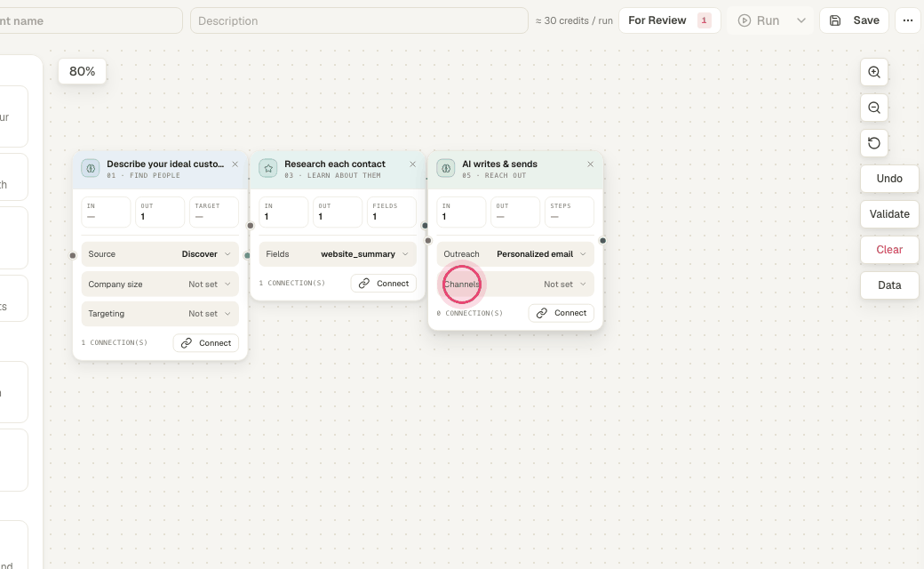Image resolution: width=924 pixels, height=569 pixels.
Task: Click the TARGET stat box on the Find People node
Action: pos(214,212)
